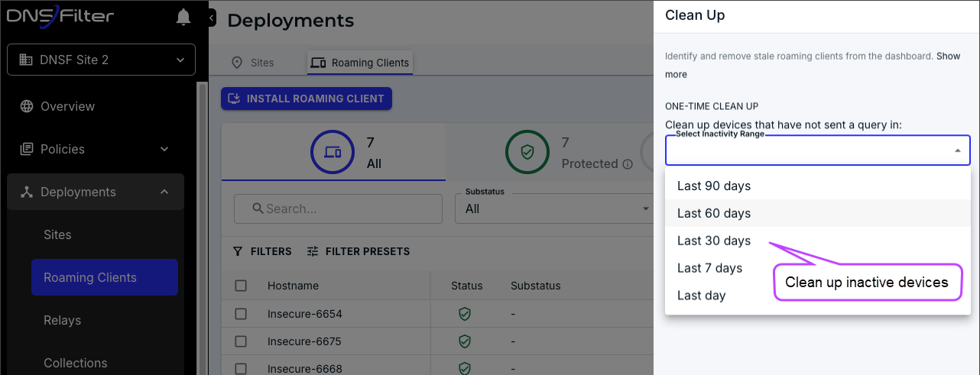Click the info icon beside Protected
The height and width of the screenshot is (375, 980).
point(628,164)
